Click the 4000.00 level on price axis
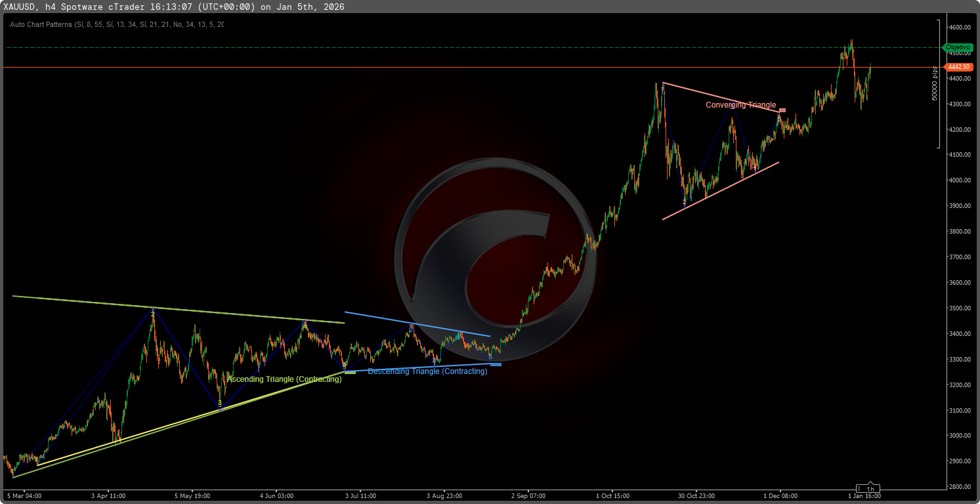This screenshot has height=504, width=980. [x=958, y=180]
